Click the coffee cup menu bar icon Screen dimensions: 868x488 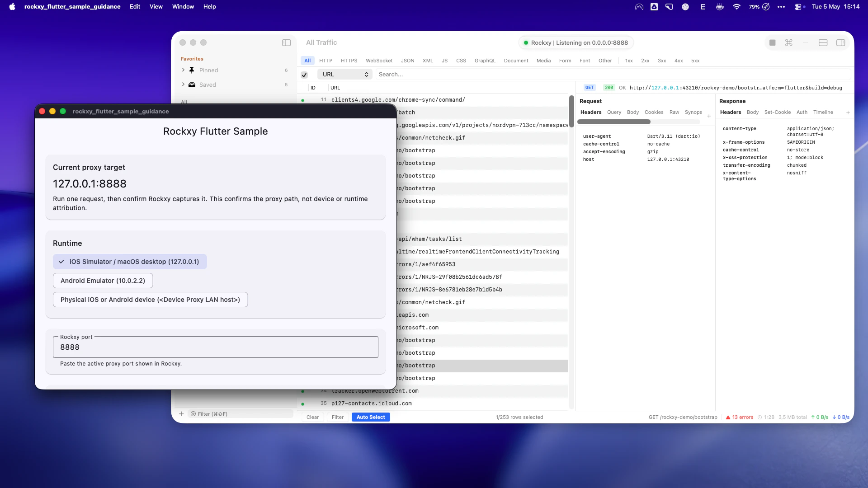720,7
